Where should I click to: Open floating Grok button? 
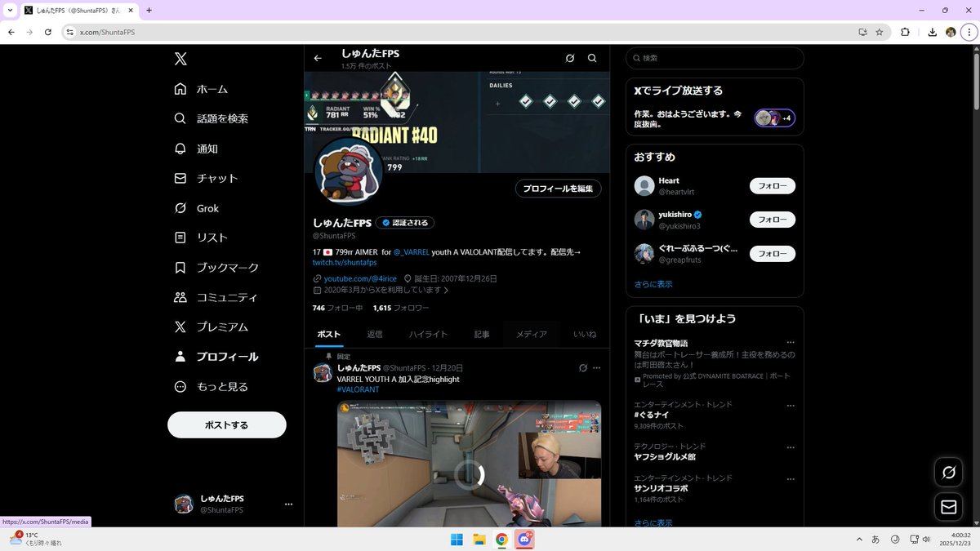pyautogui.click(x=948, y=472)
